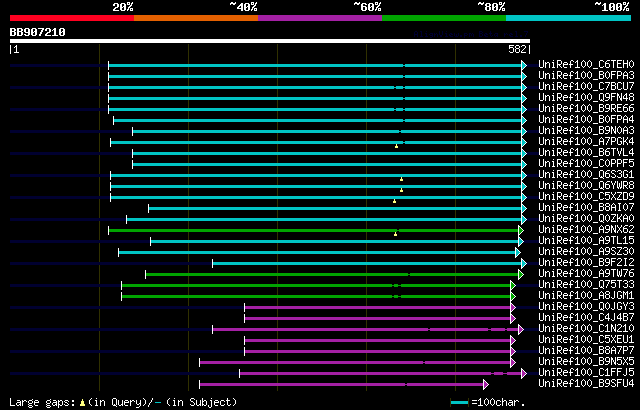Click the ~100% percentage label
This screenshot has width=640, height=410.
[x=611, y=7]
